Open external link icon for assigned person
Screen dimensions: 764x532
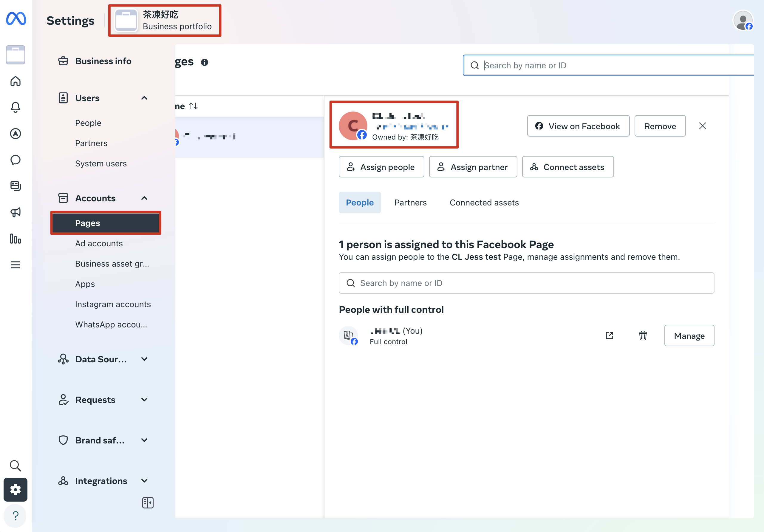click(x=610, y=335)
